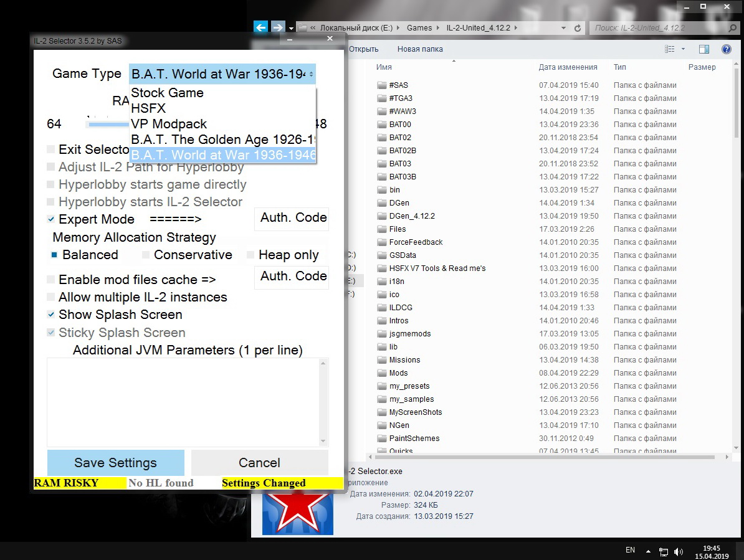Image resolution: width=744 pixels, height=560 pixels.
Task: Select the Conservative memory strategy
Action: point(146,255)
